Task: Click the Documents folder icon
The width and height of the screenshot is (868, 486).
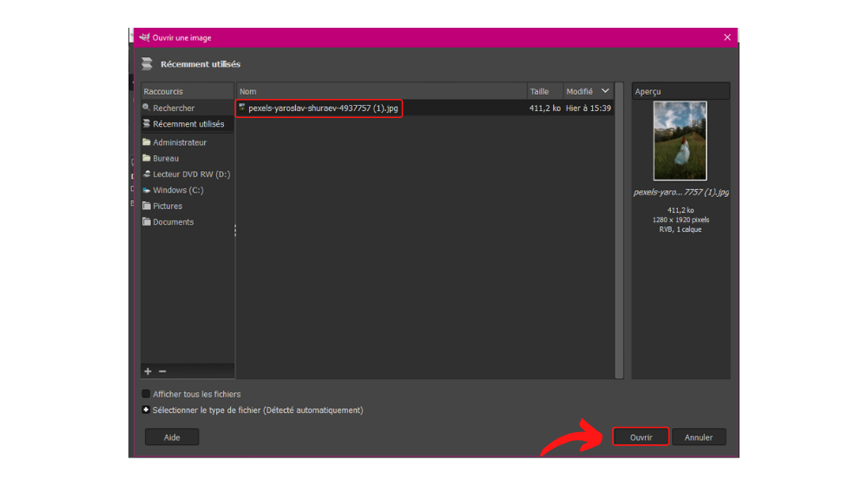Action: click(146, 221)
